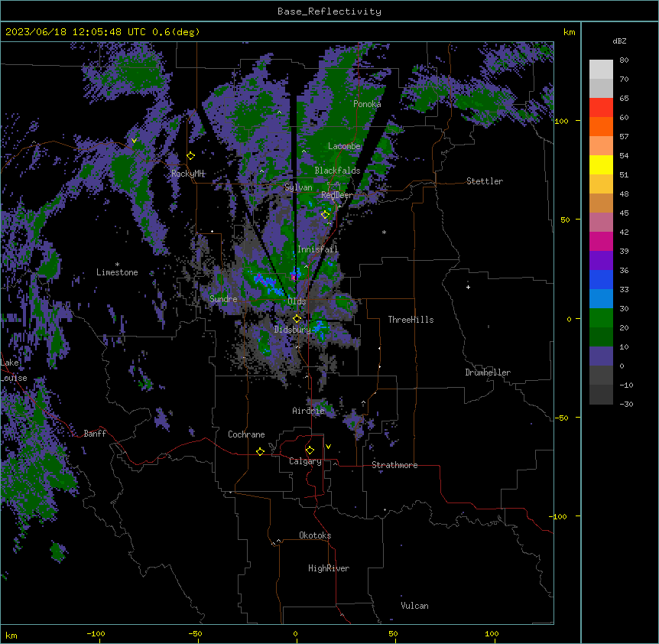Select the light grey top legend swatch
The width and height of the screenshot is (659, 644).
point(601,70)
